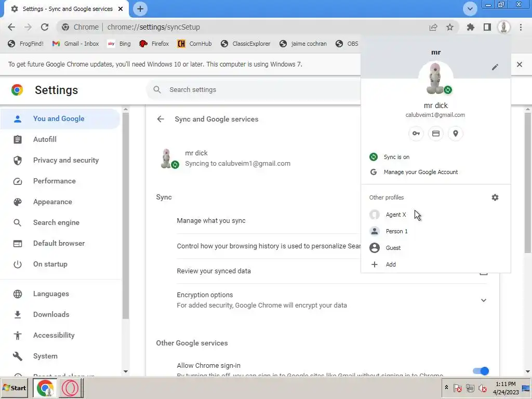532x399 pixels.
Task: Switch to the Agent X profile
Action: [x=436, y=215]
